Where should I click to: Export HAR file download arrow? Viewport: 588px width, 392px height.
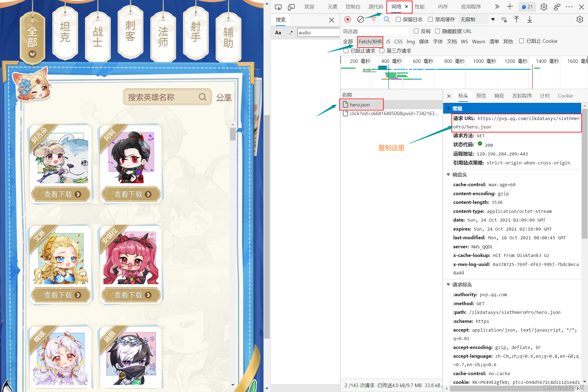click(x=530, y=19)
